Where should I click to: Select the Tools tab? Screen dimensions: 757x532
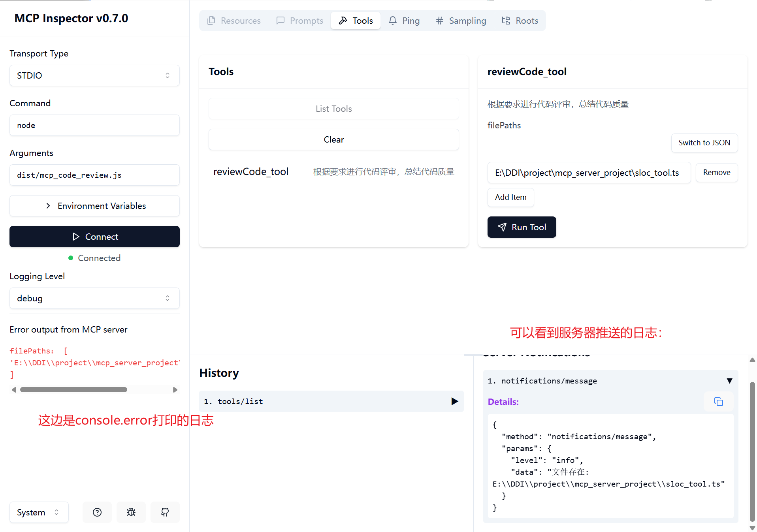(356, 21)
